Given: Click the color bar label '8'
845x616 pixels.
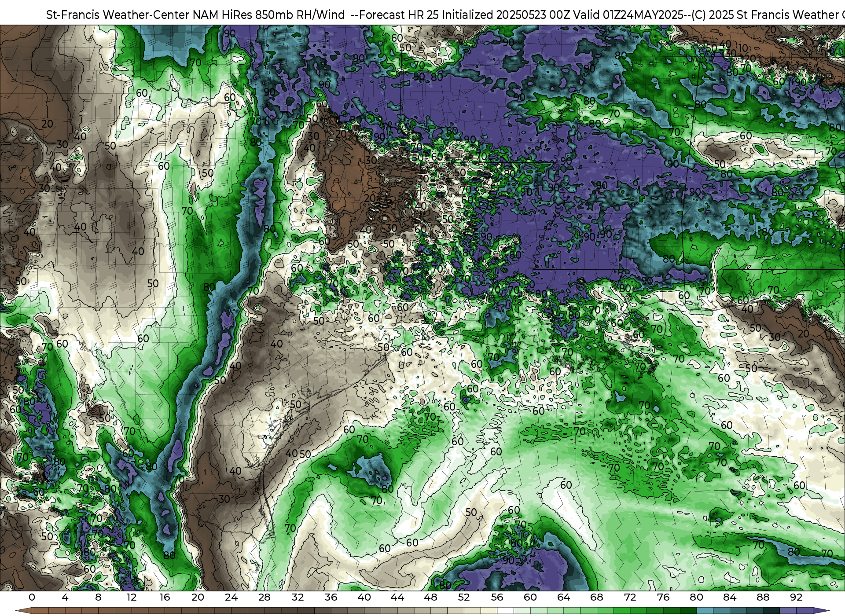Looking at the screenshot, I should 98,597.
